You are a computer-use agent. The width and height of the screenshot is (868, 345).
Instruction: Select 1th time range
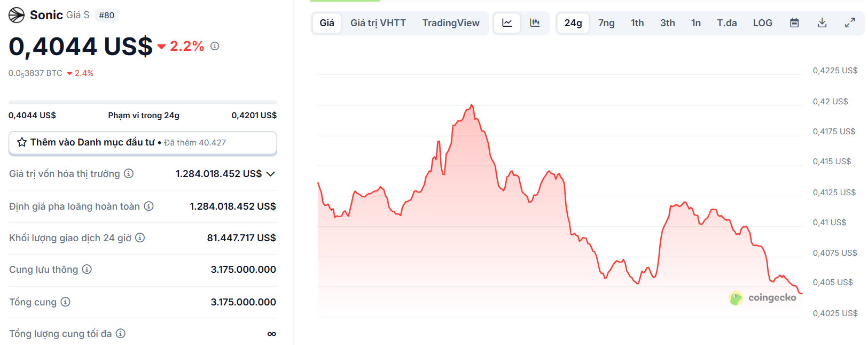coord(637,23)
